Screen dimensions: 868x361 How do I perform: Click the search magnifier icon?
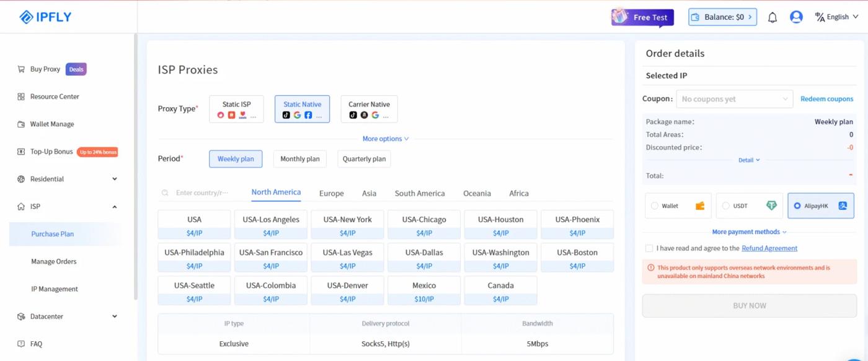pos(165,193)
